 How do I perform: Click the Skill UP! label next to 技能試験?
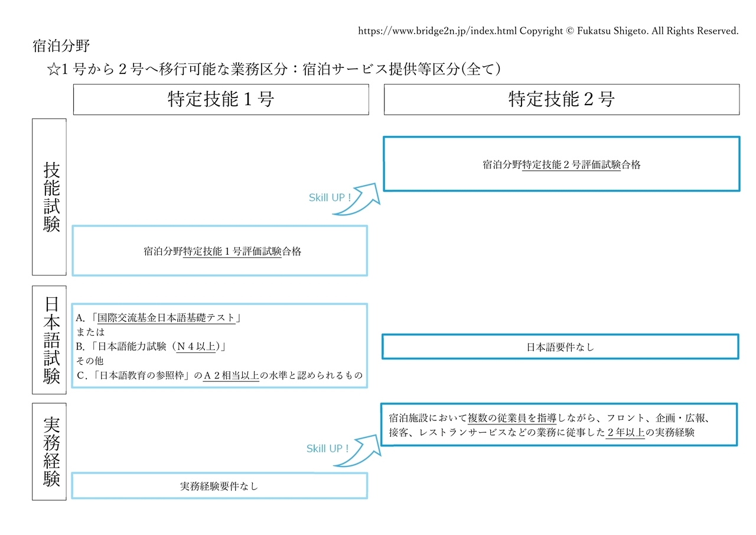click(330, 198)
